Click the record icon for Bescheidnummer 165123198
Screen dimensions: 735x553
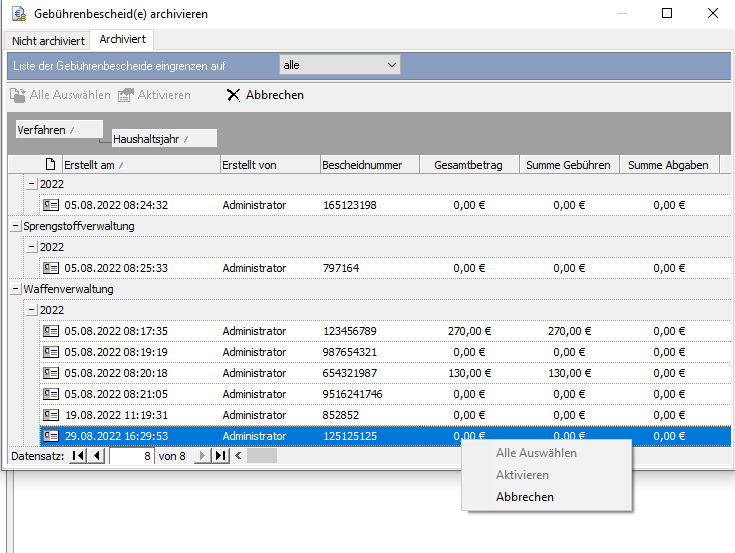point(51,205)
